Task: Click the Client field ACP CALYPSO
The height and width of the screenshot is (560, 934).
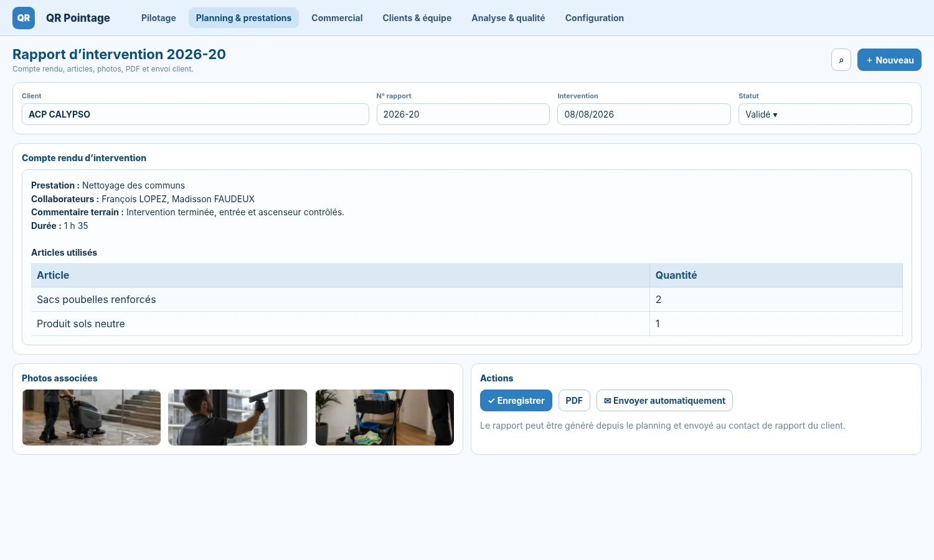Action: (196, 114)
